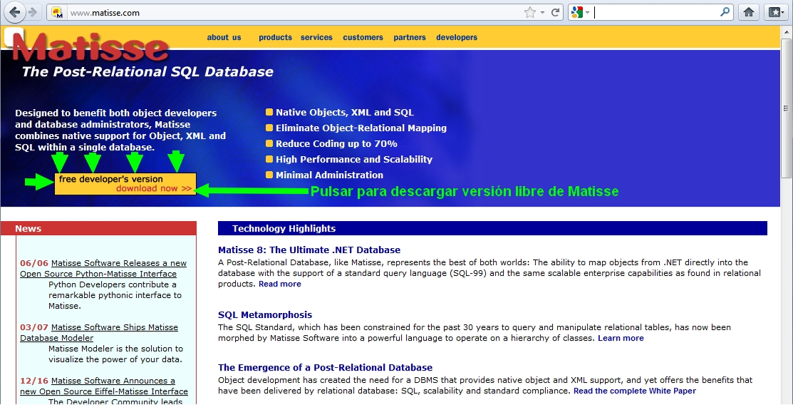The height and width of the screenshot is (405, 793).
Task: Click Learn more under SQL Metamorphosis
Action: coord(621,338)
